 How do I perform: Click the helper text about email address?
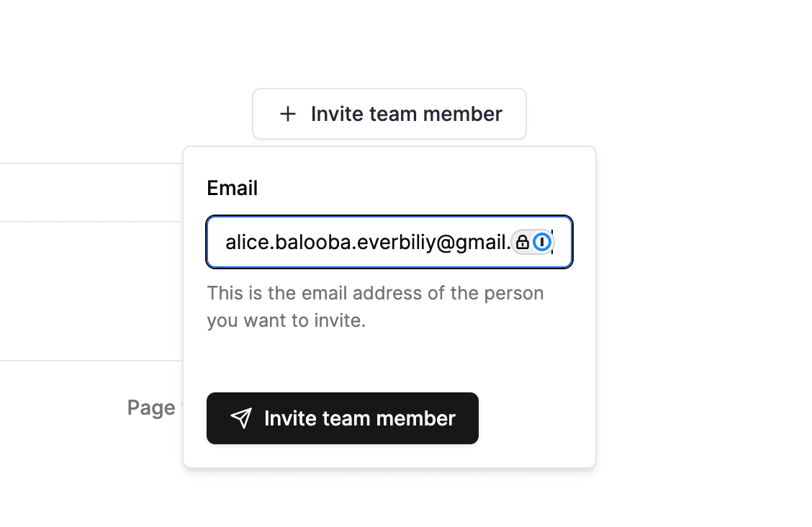375,294
